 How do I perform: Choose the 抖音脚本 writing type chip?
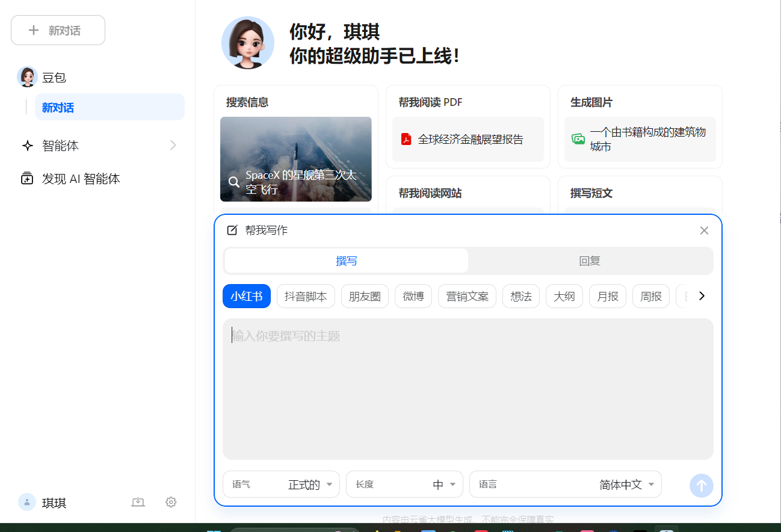pyautogui.click(x=306, y=296)
